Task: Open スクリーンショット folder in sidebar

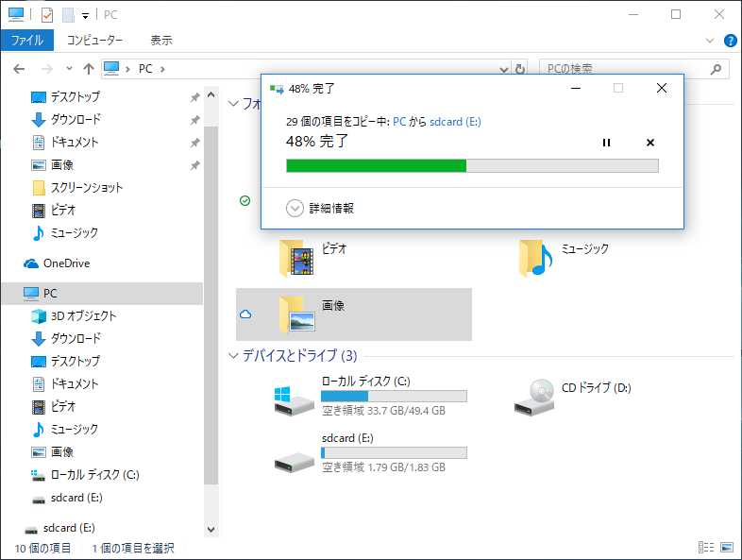Action: (87, 188)
